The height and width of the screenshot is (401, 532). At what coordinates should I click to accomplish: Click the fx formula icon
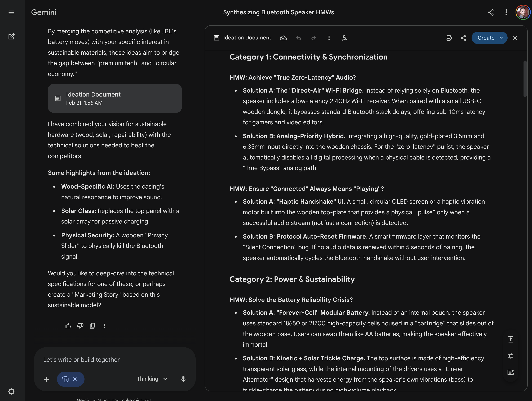tap(344, 38)
